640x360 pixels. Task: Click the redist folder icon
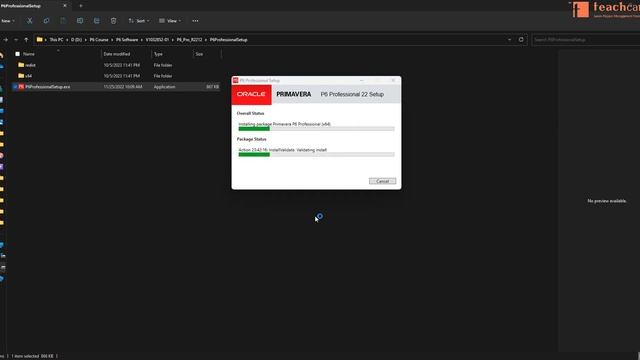point(21,65)
